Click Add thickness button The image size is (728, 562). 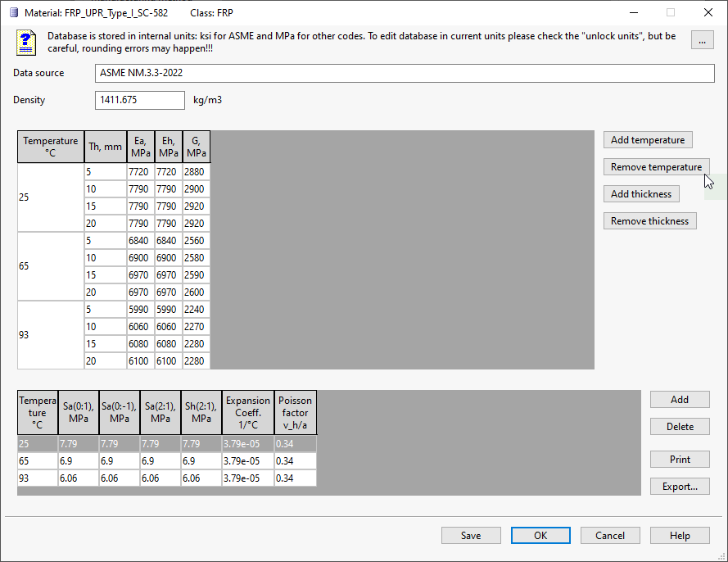641,194
